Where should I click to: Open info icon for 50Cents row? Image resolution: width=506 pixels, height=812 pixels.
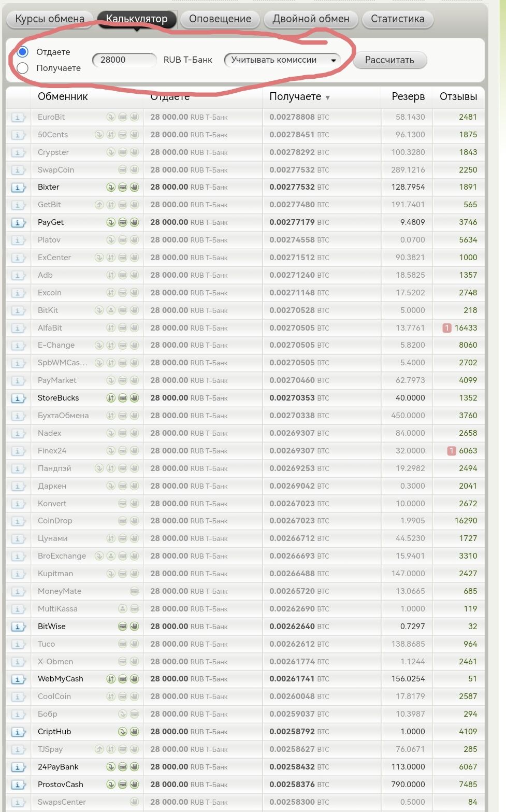tap(18, 135)
